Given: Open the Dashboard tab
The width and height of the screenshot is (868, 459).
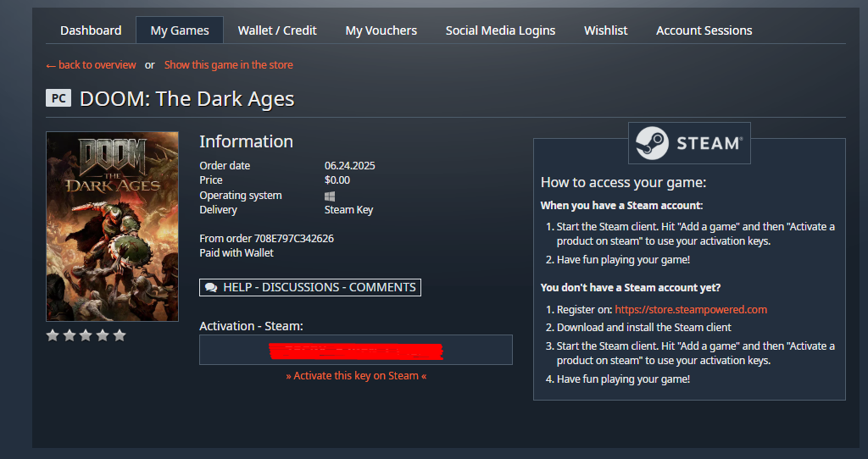Looking at the screenshot, I should tap(91, 30).
